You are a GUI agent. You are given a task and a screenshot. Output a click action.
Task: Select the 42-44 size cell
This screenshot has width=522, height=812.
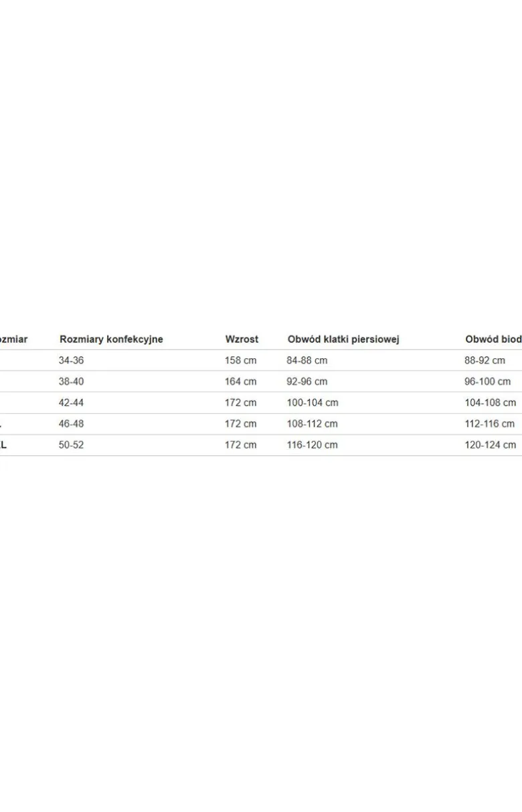[71, 403]
